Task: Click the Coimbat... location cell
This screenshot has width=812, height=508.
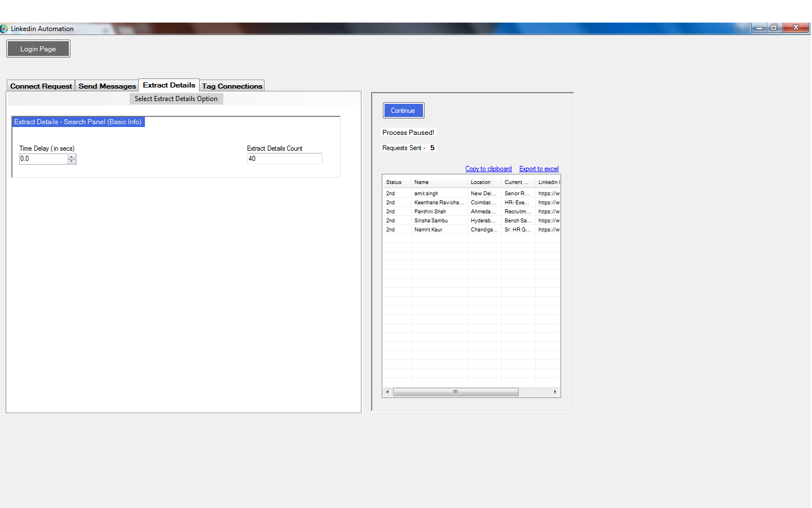Action: 484,203
